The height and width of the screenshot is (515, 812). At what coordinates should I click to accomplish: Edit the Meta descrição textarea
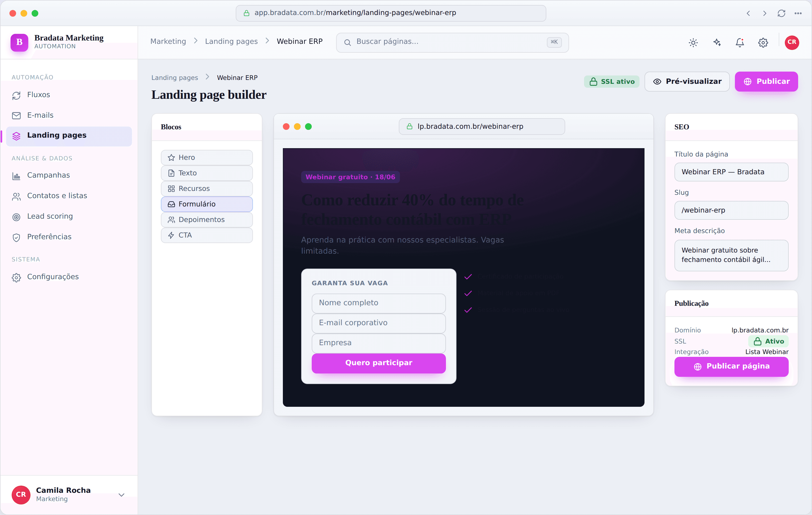coord(731,255)
